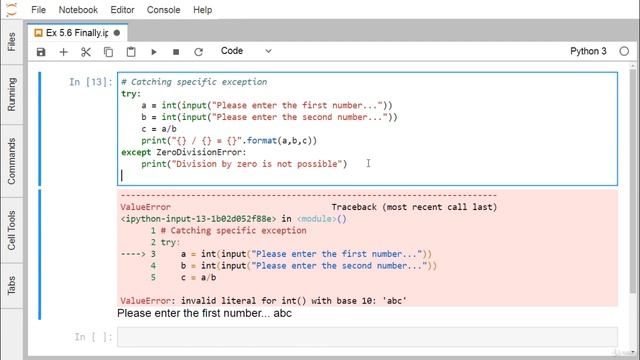
Task: Click the '# Catching specific exception' comment in cell
Action: tap(194, 82)
